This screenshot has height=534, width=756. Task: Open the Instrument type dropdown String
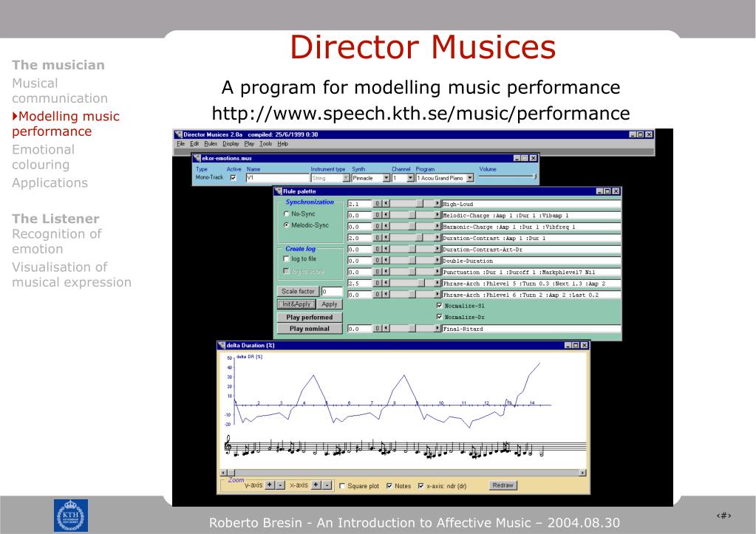point(346,178)
